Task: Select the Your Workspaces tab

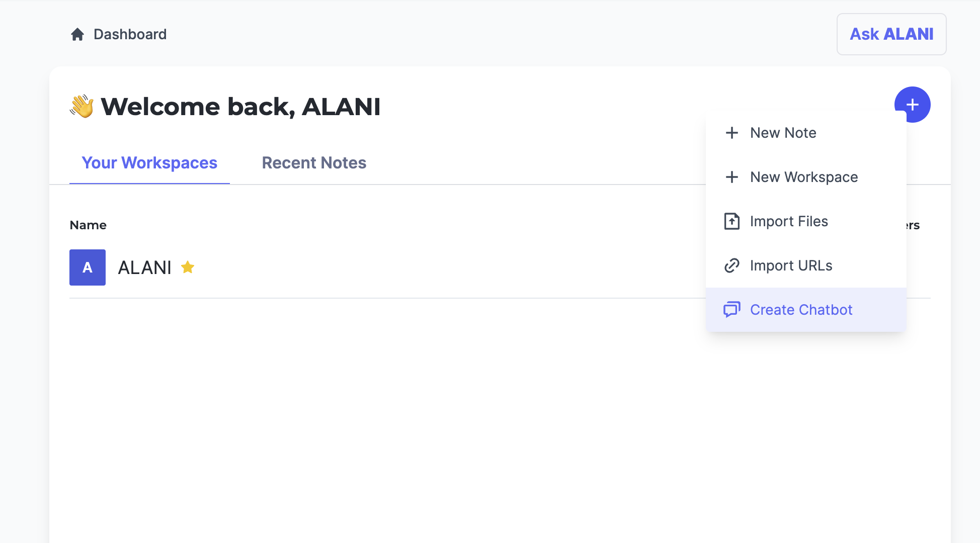Action: [x=149, y=163]
